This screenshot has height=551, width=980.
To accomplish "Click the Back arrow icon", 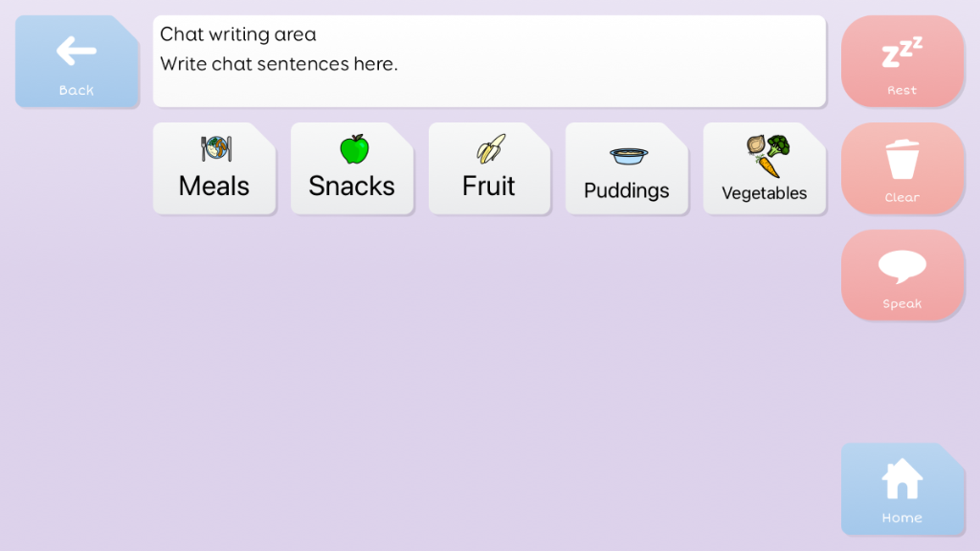I will tap(77, 51).
